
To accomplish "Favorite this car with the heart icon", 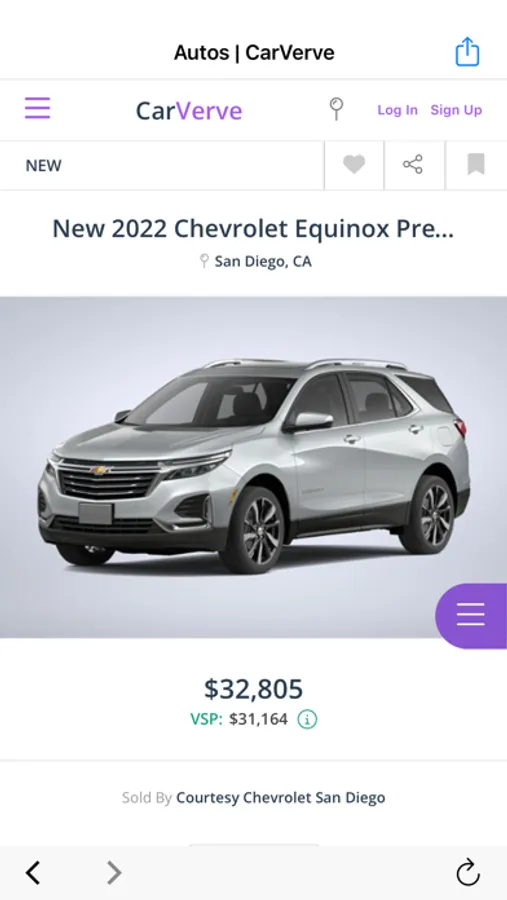I will pos(354,165).
